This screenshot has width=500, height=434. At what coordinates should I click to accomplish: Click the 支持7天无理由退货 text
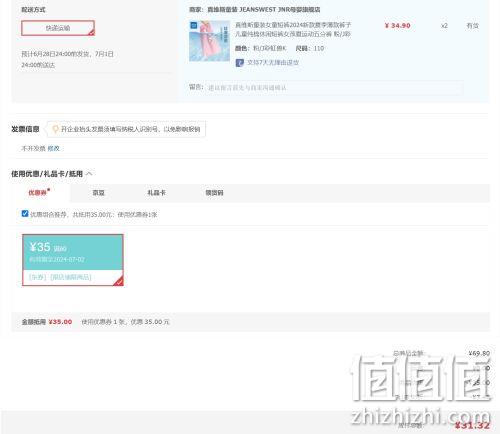pyautogui.click(x=273, y=63)
